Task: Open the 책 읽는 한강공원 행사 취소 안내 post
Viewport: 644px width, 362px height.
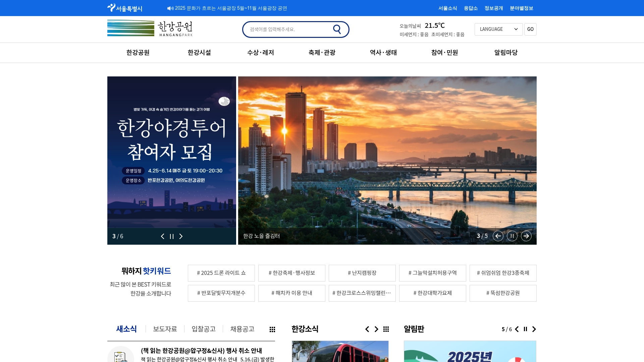Action: (201, 351)
